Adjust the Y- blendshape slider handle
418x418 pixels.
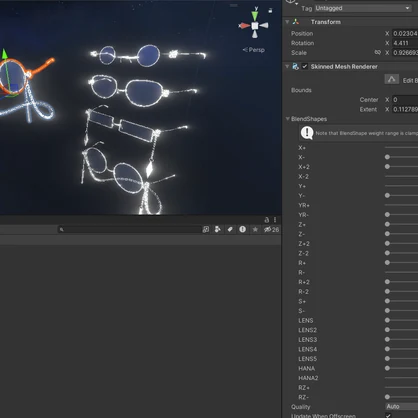(387, 195)
